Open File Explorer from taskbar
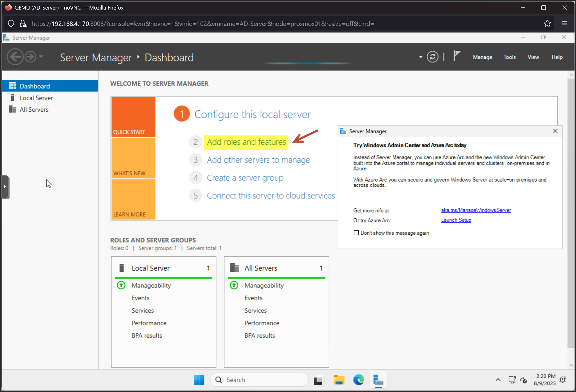This screenshot has height=392, width=576. pyautogui.click(x=339, y=380)
